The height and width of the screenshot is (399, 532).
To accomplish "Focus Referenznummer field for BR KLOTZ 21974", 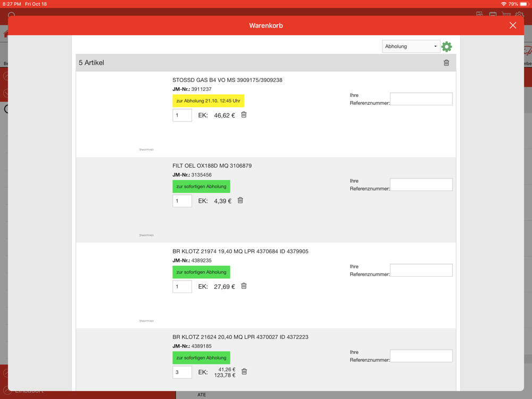I will pyautogui.click(x=421, y=270).
